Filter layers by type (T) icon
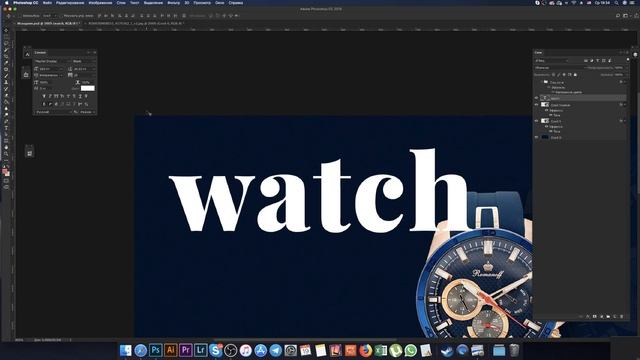The height and width of the screenshot is (360, 640). click(598, 61)
